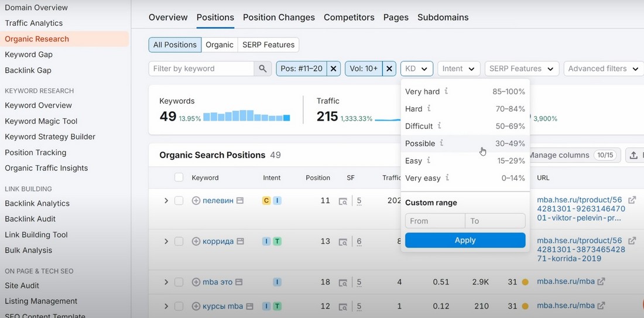Remove the Vol: 10+ filter chip
This screenshot has width=644, height=318.
tap(389, 69)
